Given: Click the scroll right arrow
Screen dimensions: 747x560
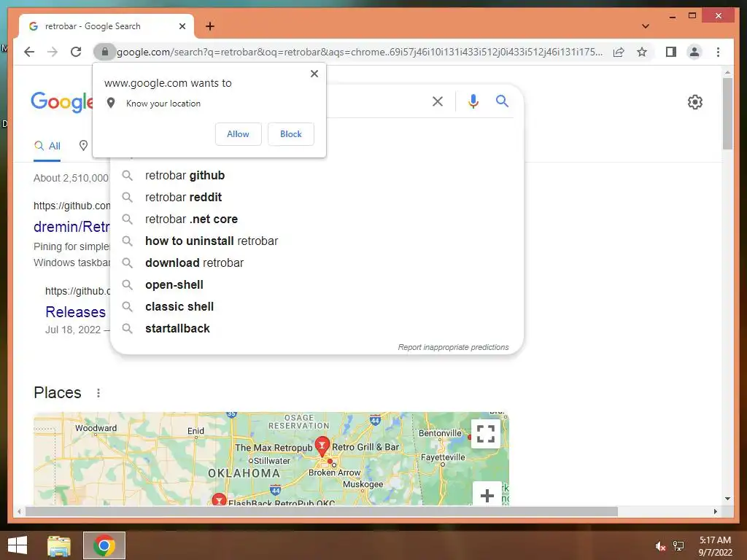Looking at the screenshot, I should (715, 511).
